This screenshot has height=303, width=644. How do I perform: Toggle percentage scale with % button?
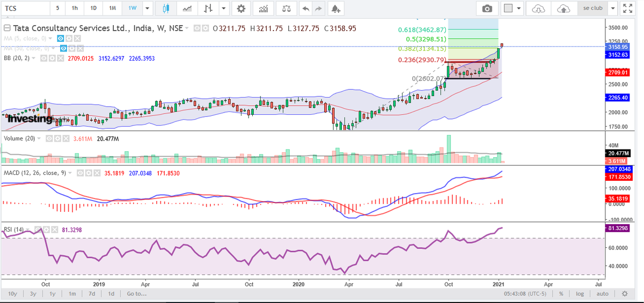point(560,294)
